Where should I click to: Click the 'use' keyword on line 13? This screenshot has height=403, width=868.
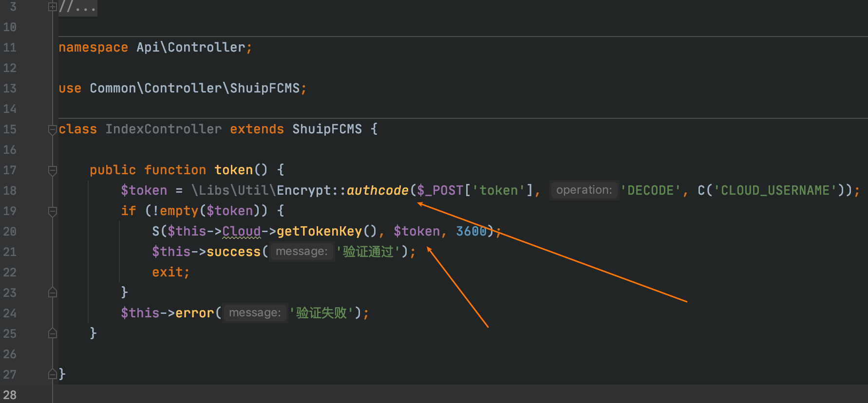[70, 89]
